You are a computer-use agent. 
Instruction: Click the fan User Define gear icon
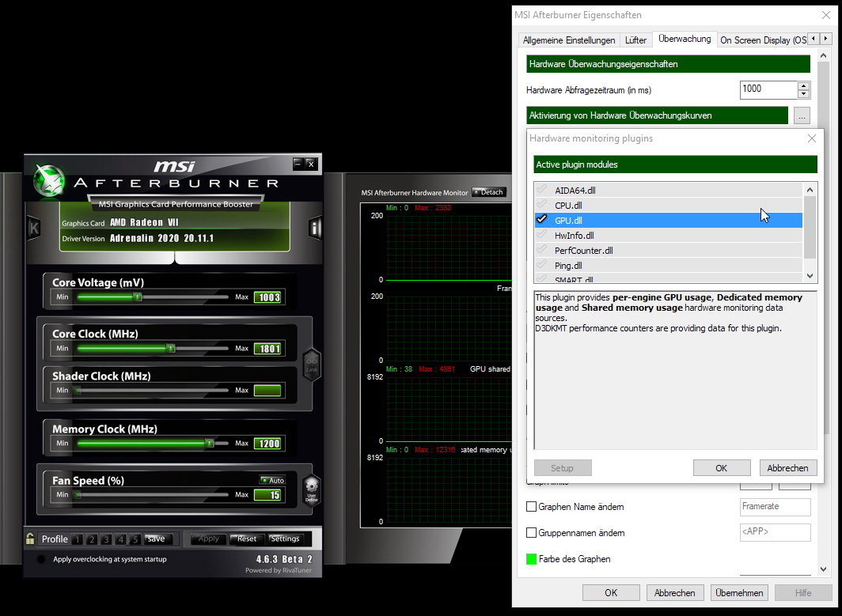[x=312, y=490]
